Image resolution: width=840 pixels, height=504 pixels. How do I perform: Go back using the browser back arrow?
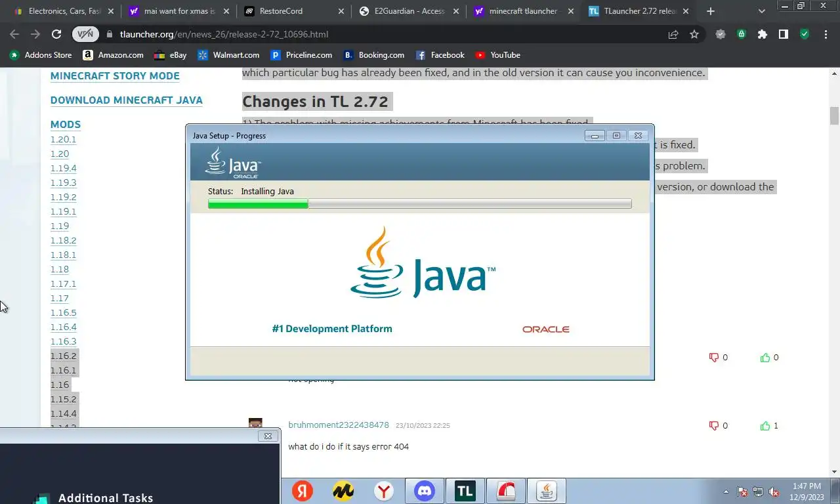pyautogui.click(x=14, y=34)
